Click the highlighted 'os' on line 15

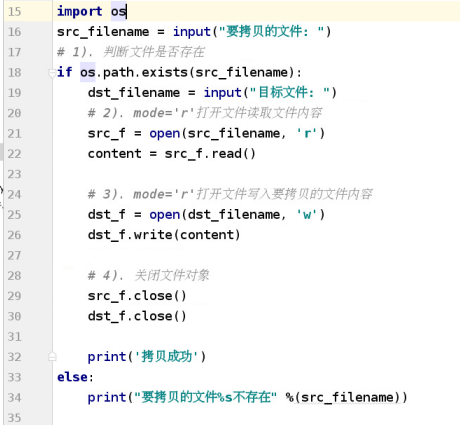(118, 12)
